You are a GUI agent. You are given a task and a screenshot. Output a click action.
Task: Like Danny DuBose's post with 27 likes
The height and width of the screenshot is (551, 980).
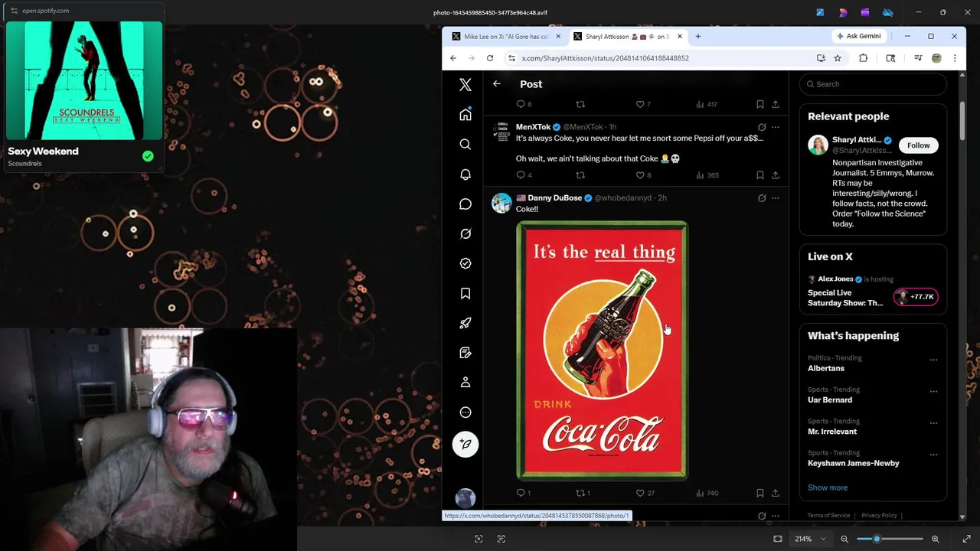pos(640,493)
